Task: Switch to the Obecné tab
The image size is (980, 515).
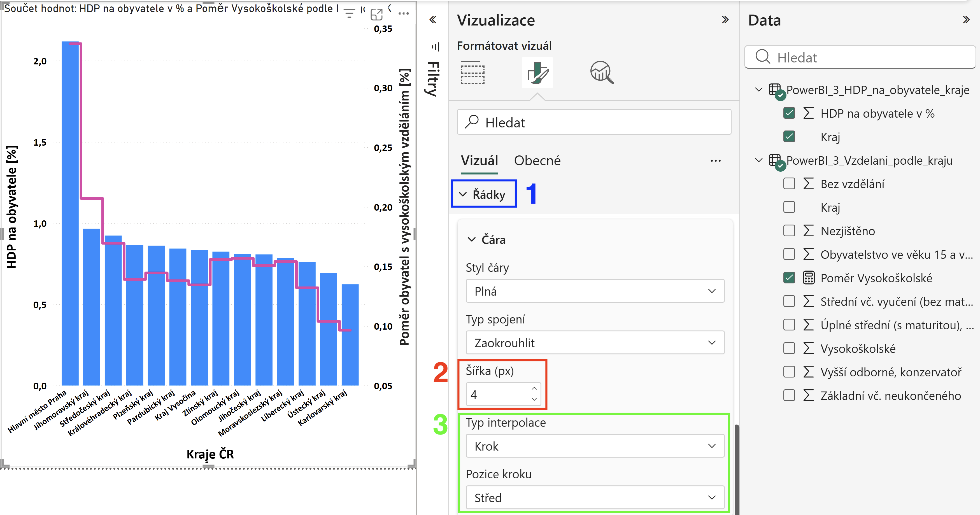Action: click(537, 161)
